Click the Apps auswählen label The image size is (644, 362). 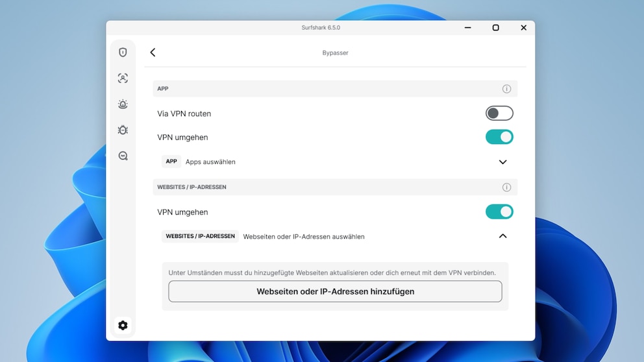[210, 162]
